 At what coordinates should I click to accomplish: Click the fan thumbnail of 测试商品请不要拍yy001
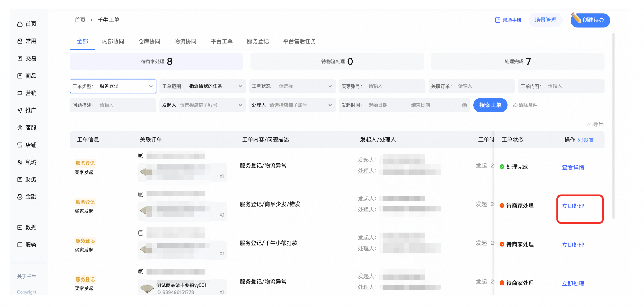[147, 289]
